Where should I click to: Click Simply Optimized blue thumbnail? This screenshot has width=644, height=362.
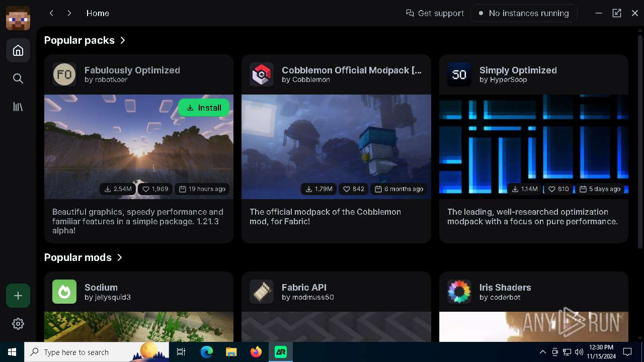(534, 147)
